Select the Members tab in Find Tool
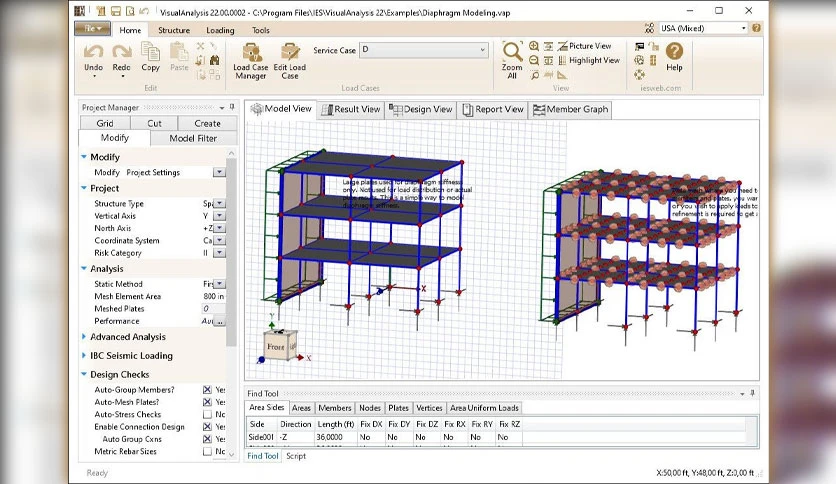The image size is (836, 484). click(335, 408)
